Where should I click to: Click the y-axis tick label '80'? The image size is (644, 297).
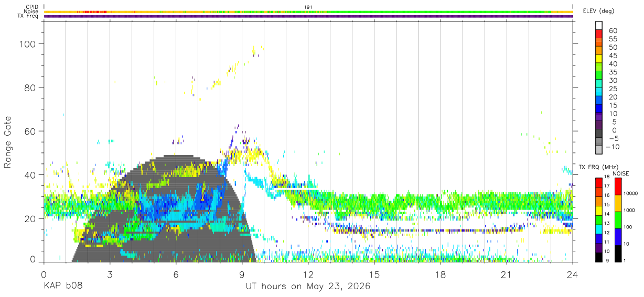tap(30, 87)
